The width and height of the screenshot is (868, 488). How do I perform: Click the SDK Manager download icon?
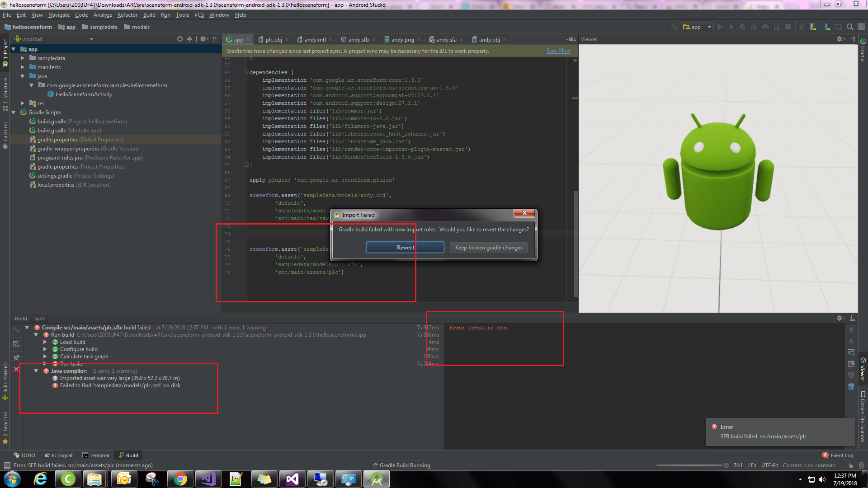[x=827, y=27]
